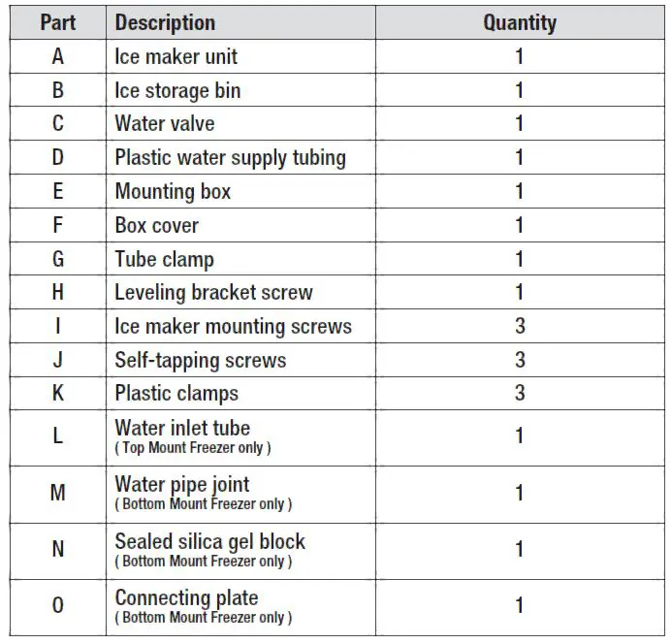Select the 'Ice storage bin' description
The height and width of the screenshot is (644, 672).
[x=177, y=90]
